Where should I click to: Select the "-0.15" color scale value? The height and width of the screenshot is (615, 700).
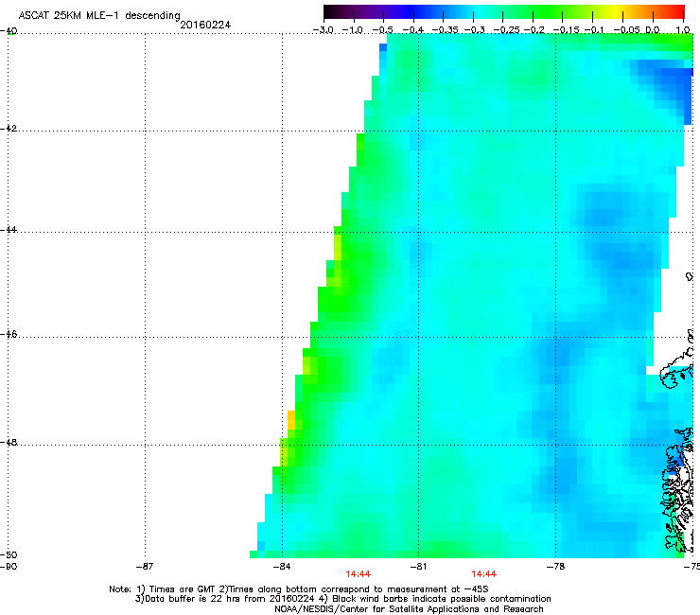[x=566, y=30]
